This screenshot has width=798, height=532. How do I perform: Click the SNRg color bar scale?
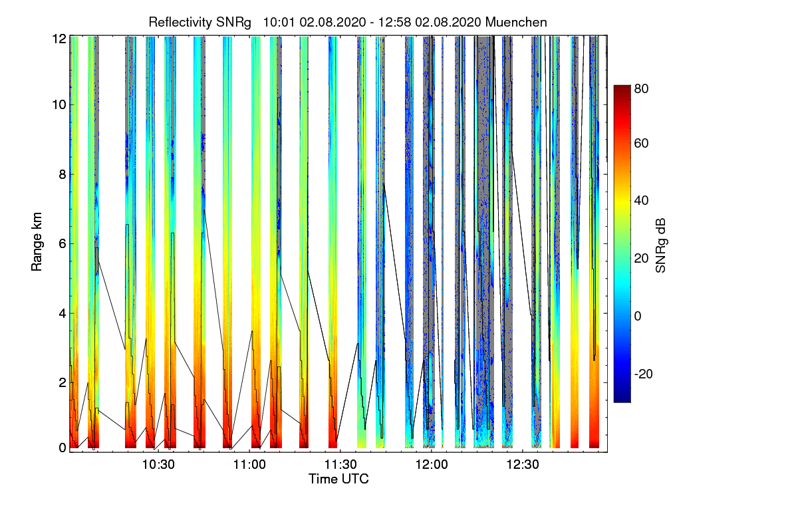coord(622,243)
